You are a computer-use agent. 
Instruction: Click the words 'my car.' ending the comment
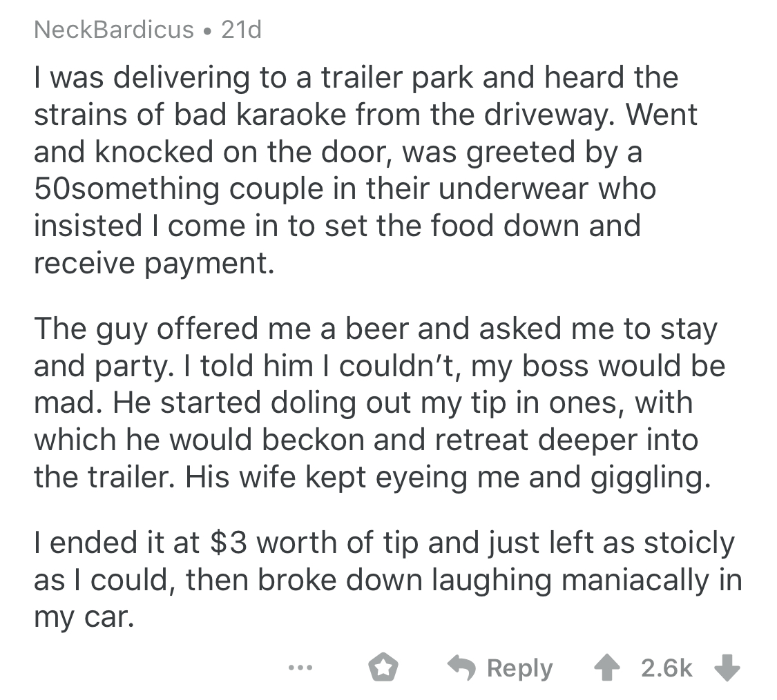point(82,615)
